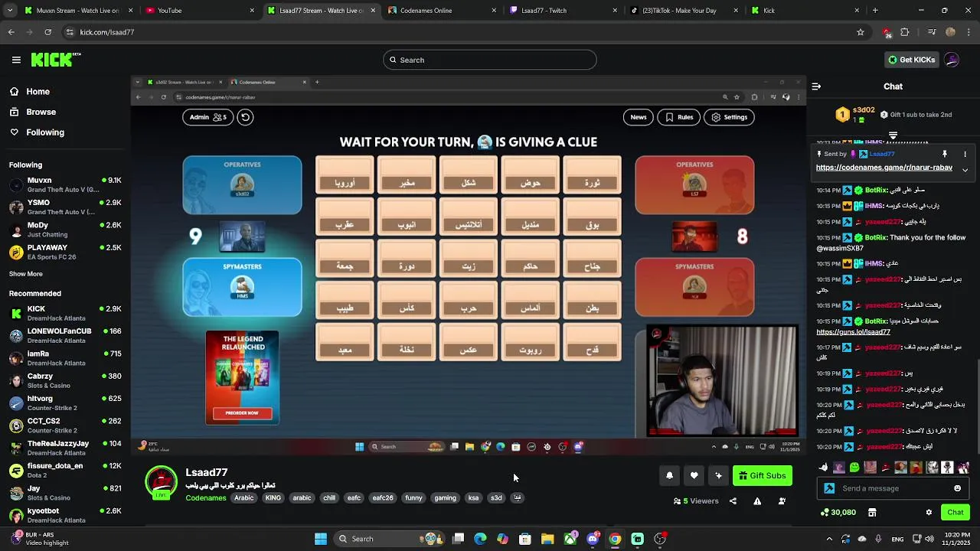Viewport: 980px width, 551px height.
Task: Open the guns.lol/lsaad77 link in chat
Action: (x=853, y=332)
